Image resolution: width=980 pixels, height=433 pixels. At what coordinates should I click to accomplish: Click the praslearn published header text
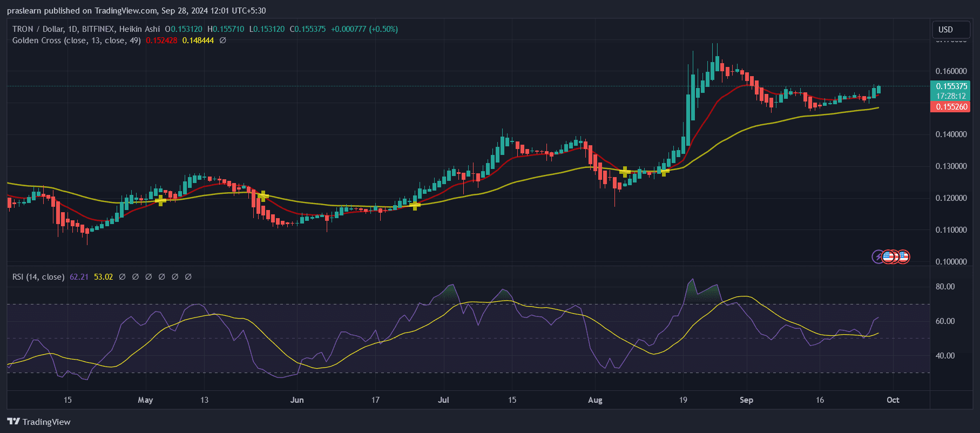136,11
